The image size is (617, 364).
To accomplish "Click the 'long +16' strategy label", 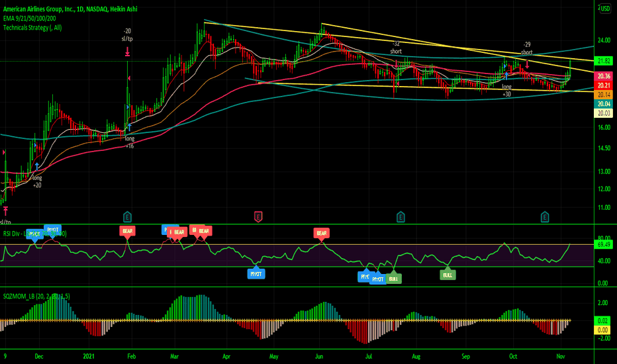I will [x=130, y=142].
